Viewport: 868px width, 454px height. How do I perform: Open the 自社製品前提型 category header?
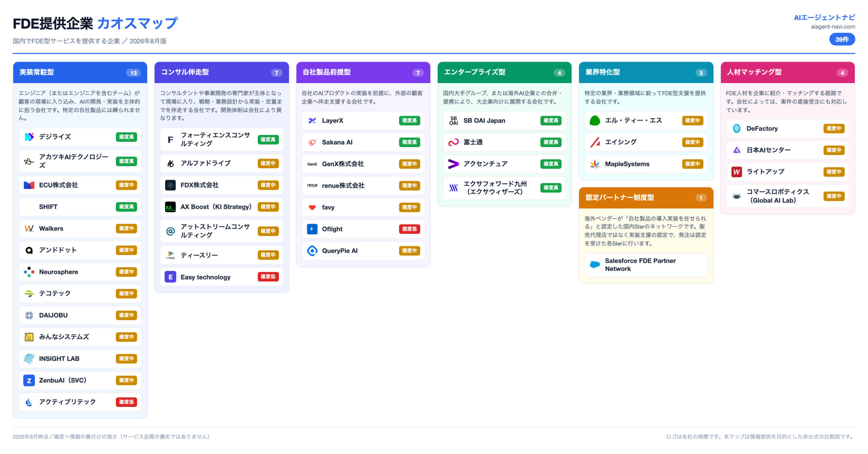(363, 73)
